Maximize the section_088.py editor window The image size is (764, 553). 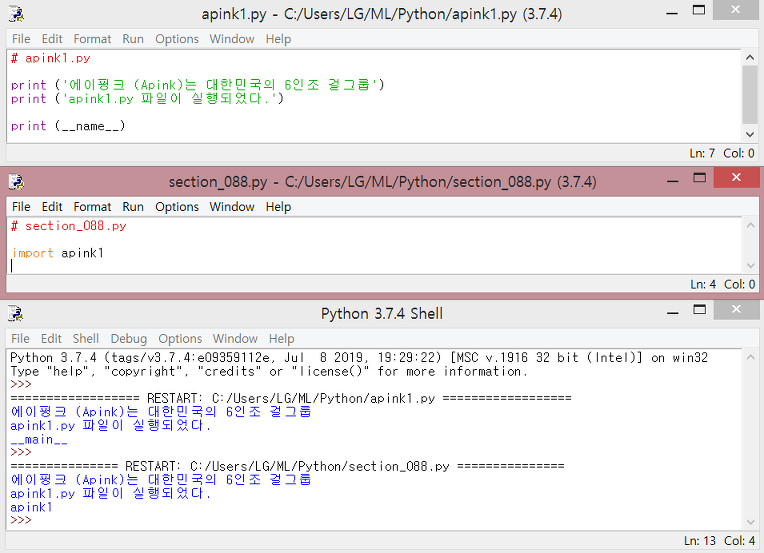coord(700,177)
